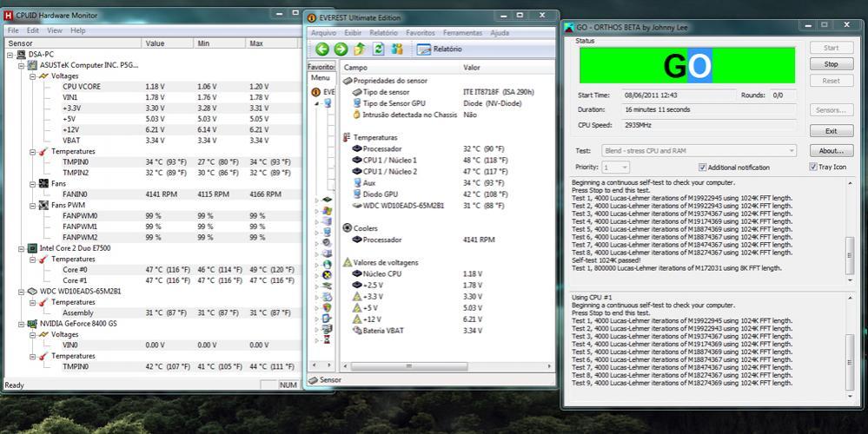Click the computer icon beside DSA-PC
Viewport: 868px width, 434px height.
(x=21, y=55)
